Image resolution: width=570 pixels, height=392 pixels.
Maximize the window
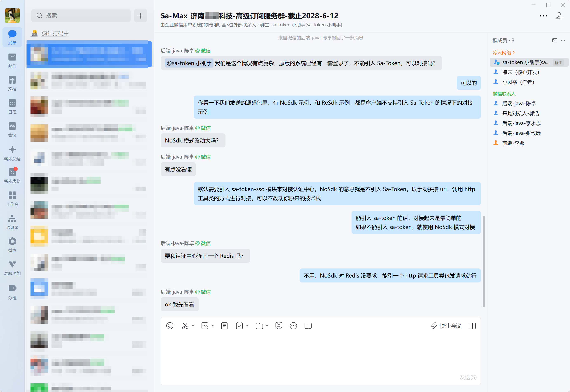click(548, 5)
